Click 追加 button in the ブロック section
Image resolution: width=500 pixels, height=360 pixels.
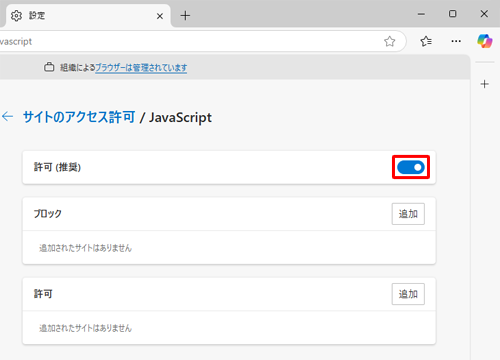click(408, 214)
